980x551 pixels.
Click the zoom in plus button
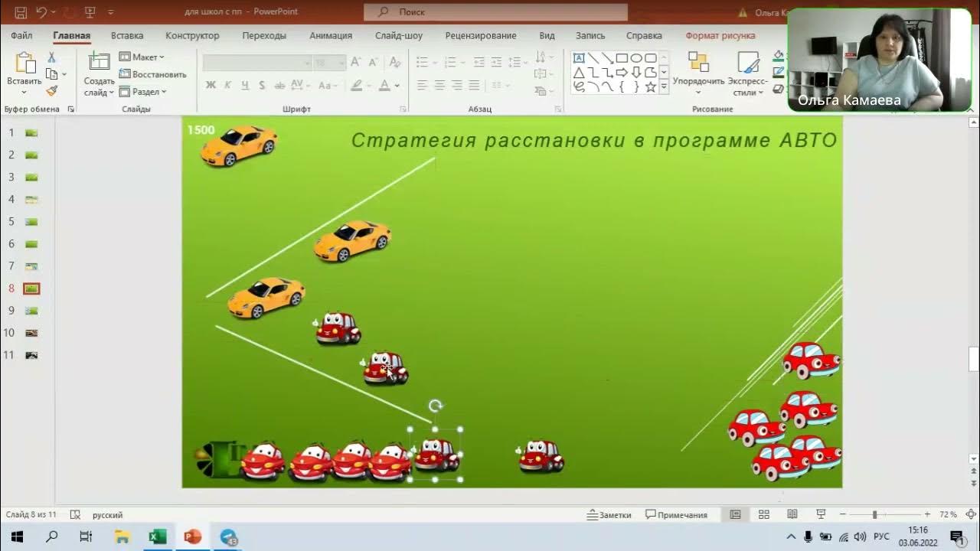coord(927,515)
